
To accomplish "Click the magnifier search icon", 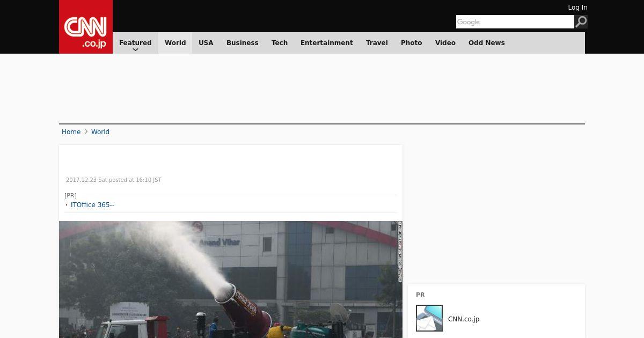I will click(581, 21).
